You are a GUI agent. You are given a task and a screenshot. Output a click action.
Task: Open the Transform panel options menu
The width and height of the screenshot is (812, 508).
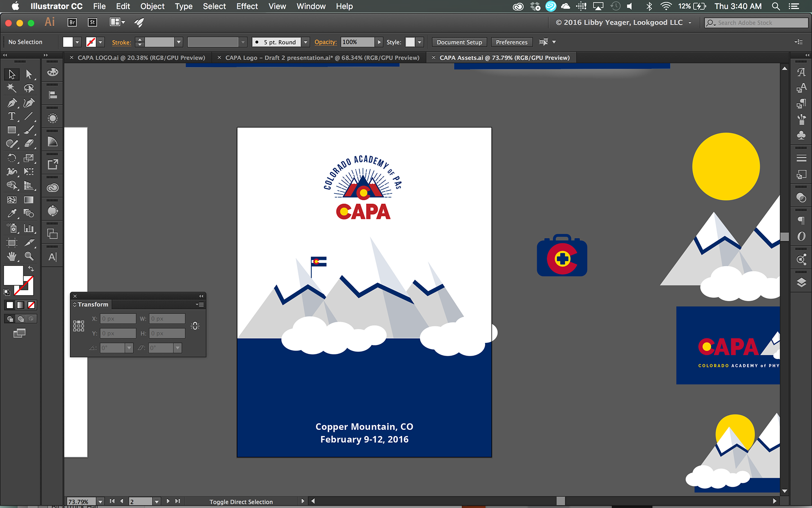click(200, 304)
